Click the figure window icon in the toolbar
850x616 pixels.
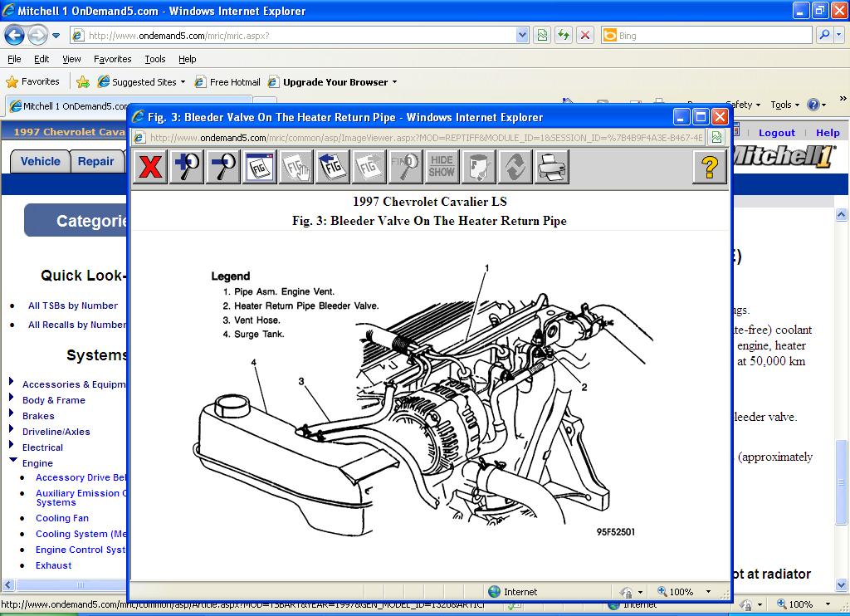coord(260,167)
